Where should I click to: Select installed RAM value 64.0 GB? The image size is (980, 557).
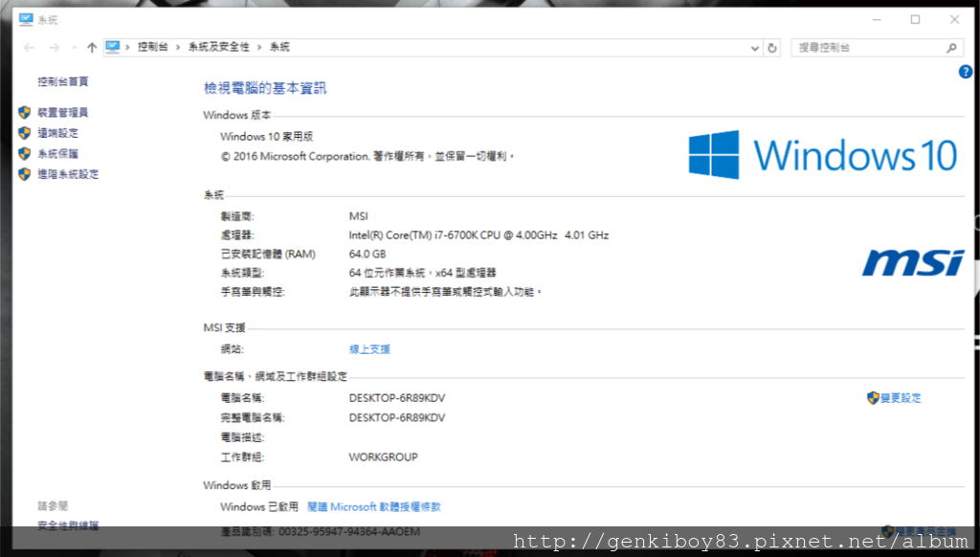(367, 255)
